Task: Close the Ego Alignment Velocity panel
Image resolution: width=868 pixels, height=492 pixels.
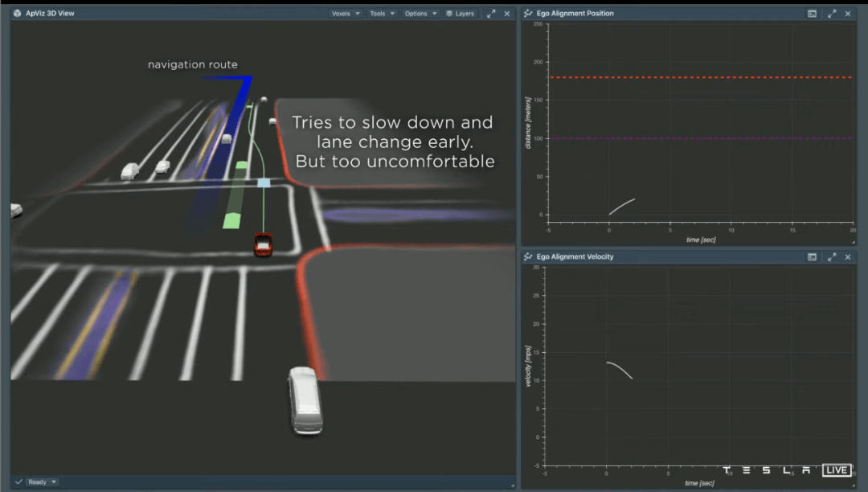Action: click(x=848, y=256)
